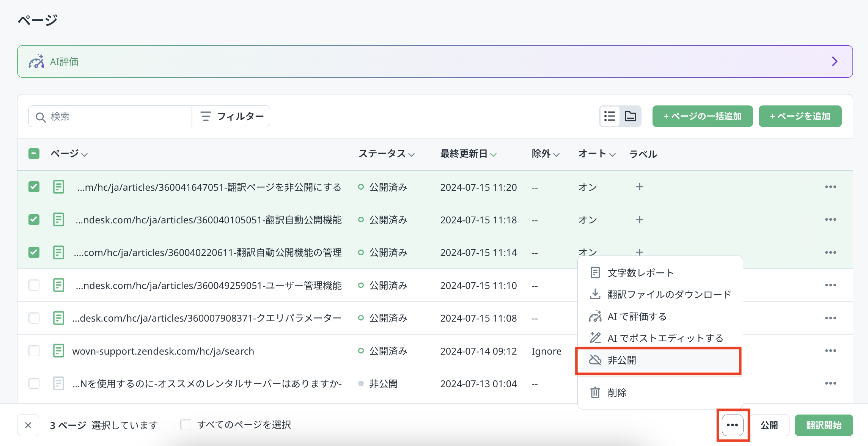Switch to folder view icon
This screenshot has width=868, height=446.
point(631,116)
